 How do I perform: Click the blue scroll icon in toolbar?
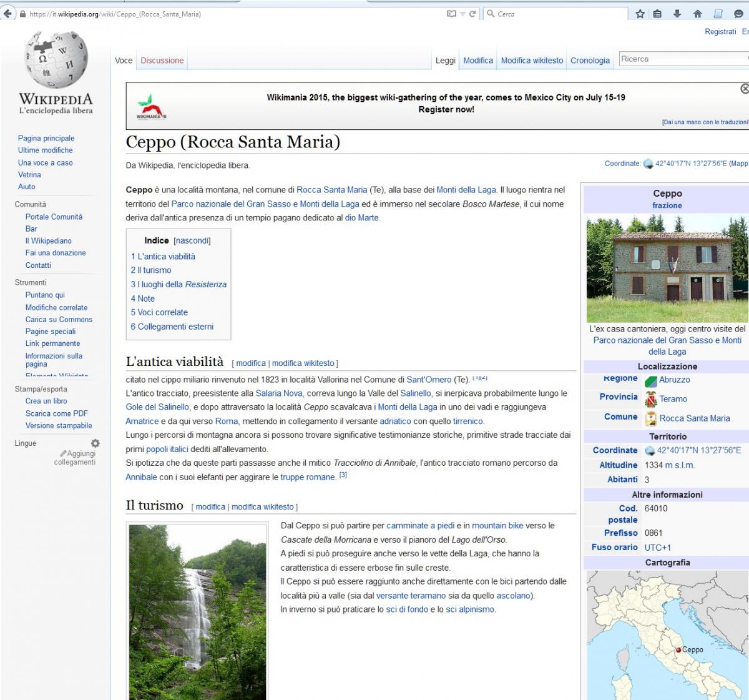click(x=718, y=14)
